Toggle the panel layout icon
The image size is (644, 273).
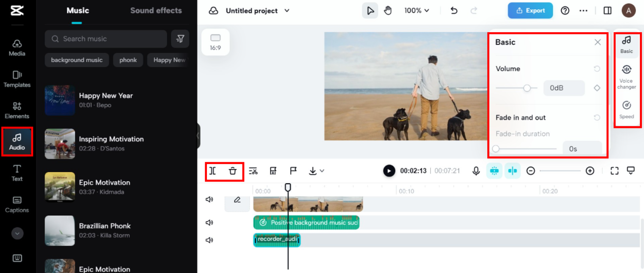pos(608,11)
